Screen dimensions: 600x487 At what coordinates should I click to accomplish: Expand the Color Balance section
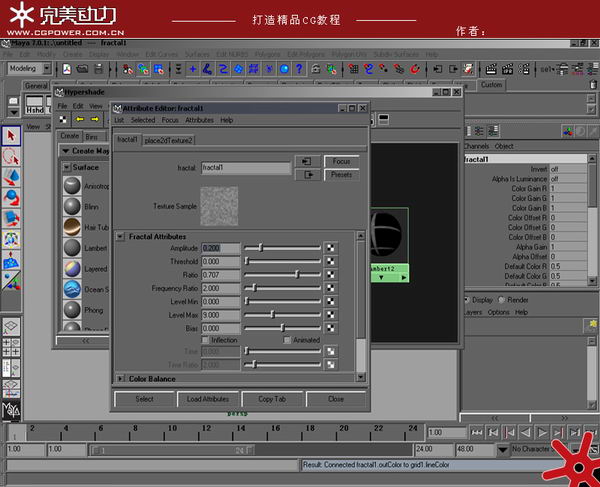(120, 379)
